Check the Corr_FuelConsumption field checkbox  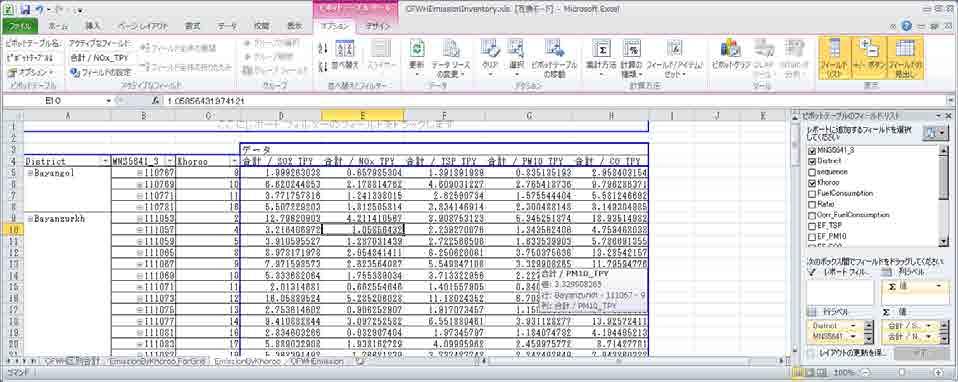[811, 215]
